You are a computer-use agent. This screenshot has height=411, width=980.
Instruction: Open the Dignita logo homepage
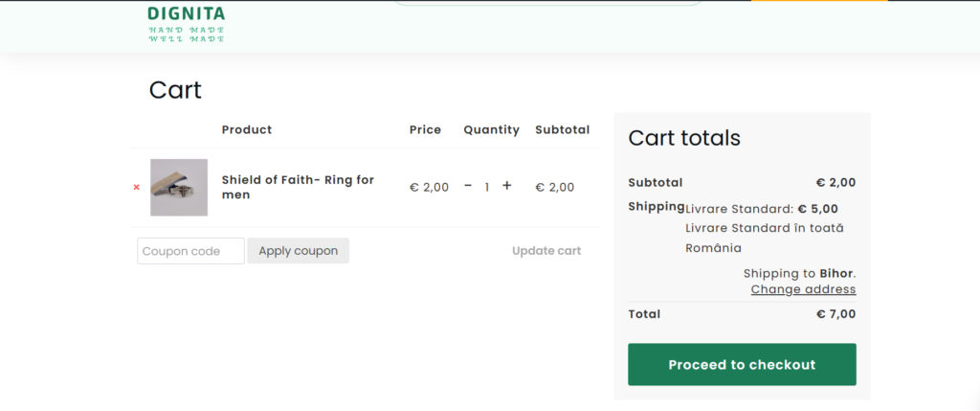pyautogui.click(x=187, y=24)
